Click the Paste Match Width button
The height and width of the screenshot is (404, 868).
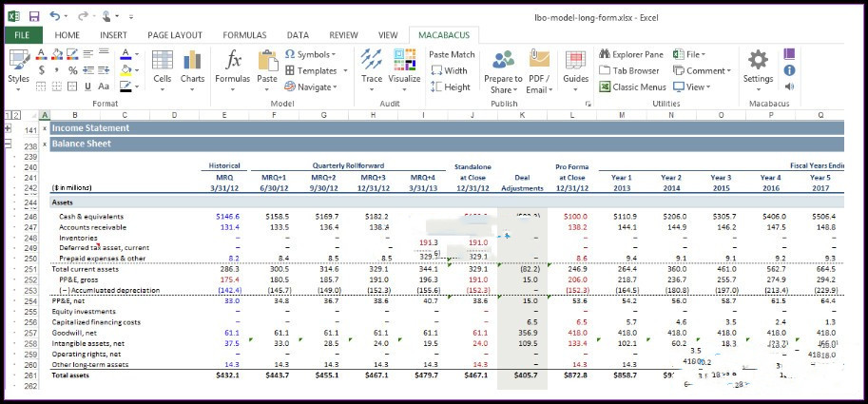449,71
